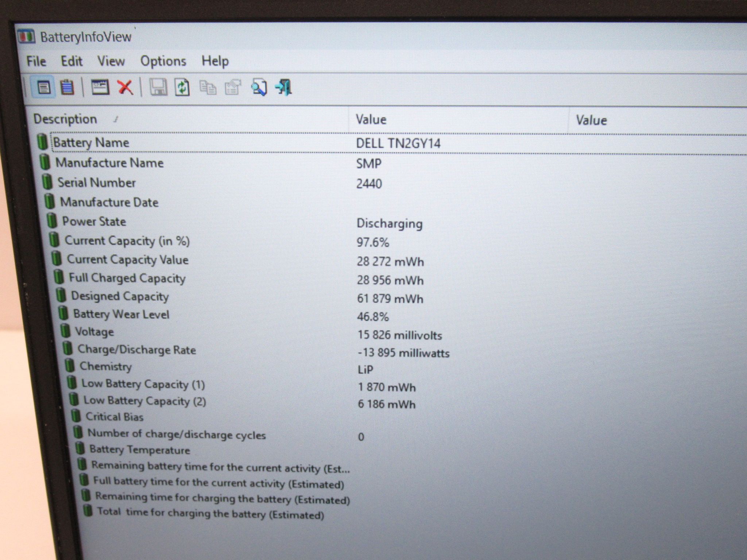Select the Low Battery Capacity (1) row
Screen dimensions: 747x560
[143, 384]
